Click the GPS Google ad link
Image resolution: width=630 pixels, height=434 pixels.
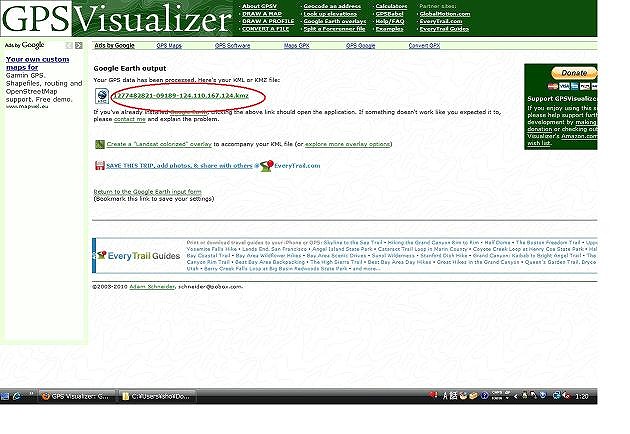pos(360,45)
